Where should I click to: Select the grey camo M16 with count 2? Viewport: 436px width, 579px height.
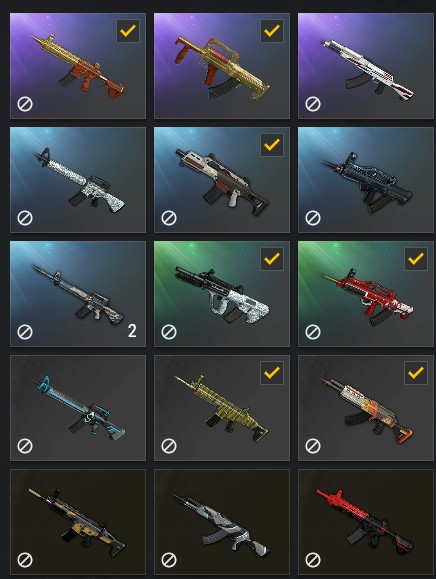[78, 294]
